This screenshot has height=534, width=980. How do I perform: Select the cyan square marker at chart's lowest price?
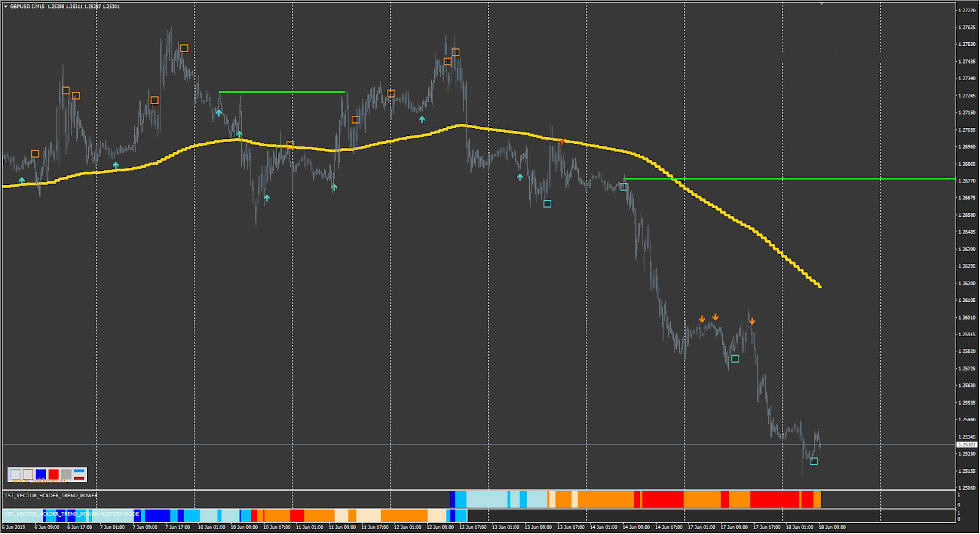(813, 461)
